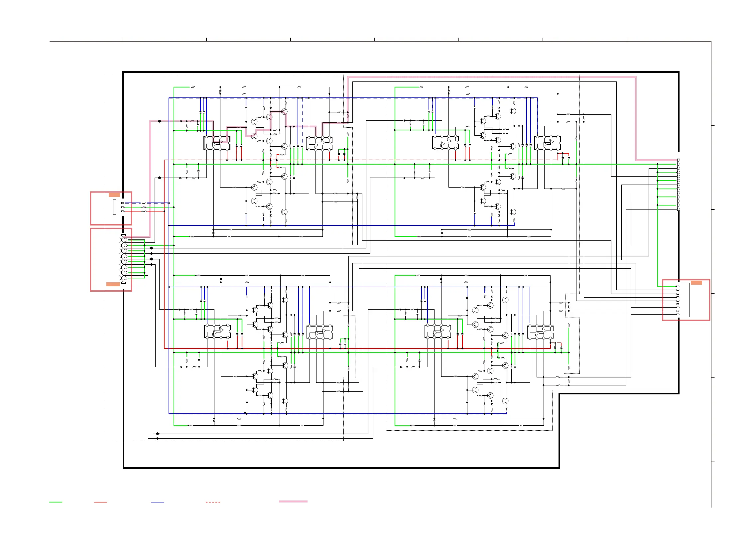Click the solid red line legend swatch

(100, 502)
